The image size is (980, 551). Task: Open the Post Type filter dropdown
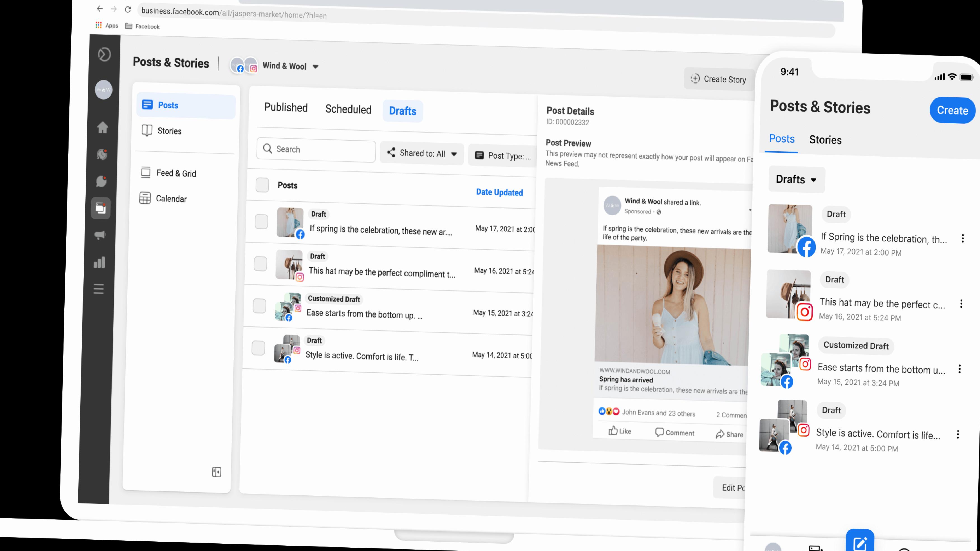click(502, 156)
